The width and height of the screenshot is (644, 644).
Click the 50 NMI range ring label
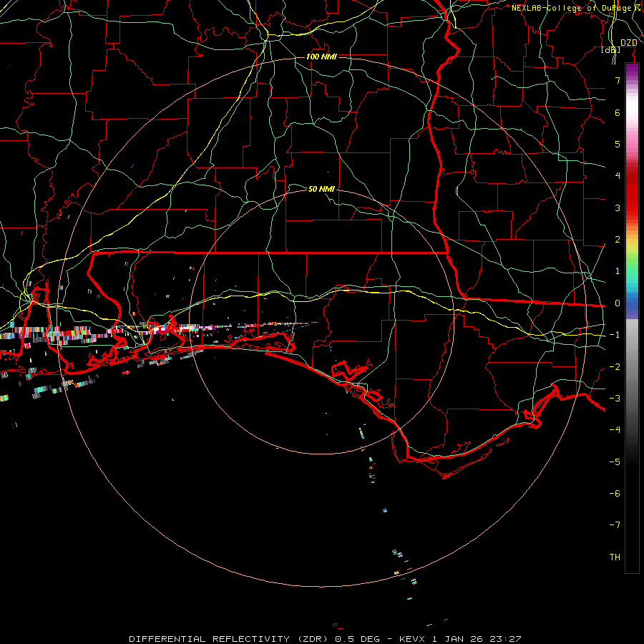click(x=321, y=189)
